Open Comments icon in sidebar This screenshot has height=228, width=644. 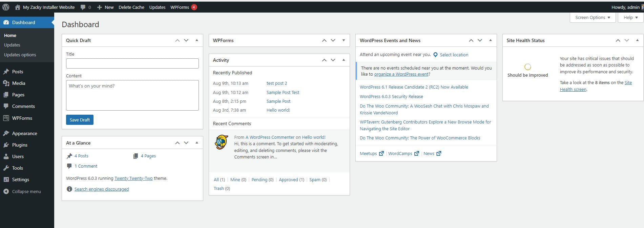[6, 106]
